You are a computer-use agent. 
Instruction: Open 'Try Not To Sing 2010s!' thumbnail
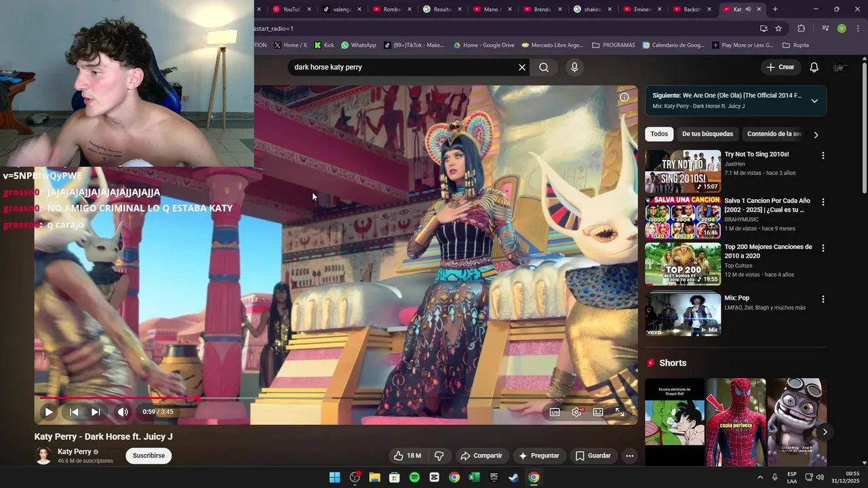[683, 171]
